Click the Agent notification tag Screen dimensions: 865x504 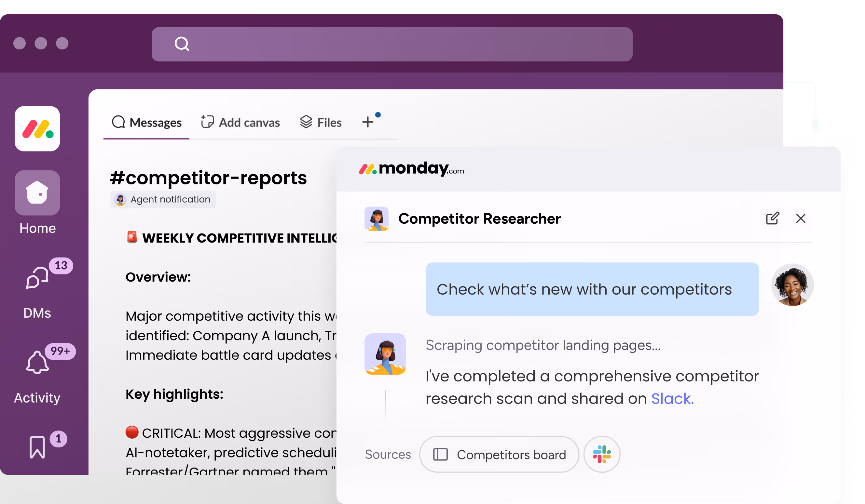pyautogui.click(x=163, y=200)
